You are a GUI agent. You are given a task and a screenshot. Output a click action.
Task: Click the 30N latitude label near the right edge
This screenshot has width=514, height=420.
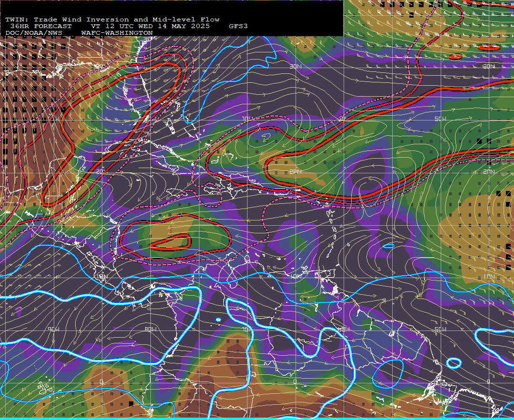pos(489,67)
